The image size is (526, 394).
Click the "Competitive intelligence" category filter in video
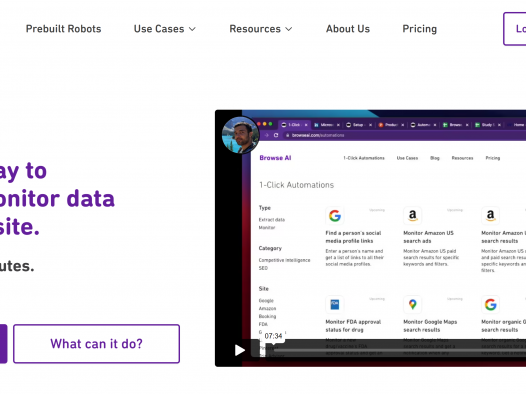(284, 260)
